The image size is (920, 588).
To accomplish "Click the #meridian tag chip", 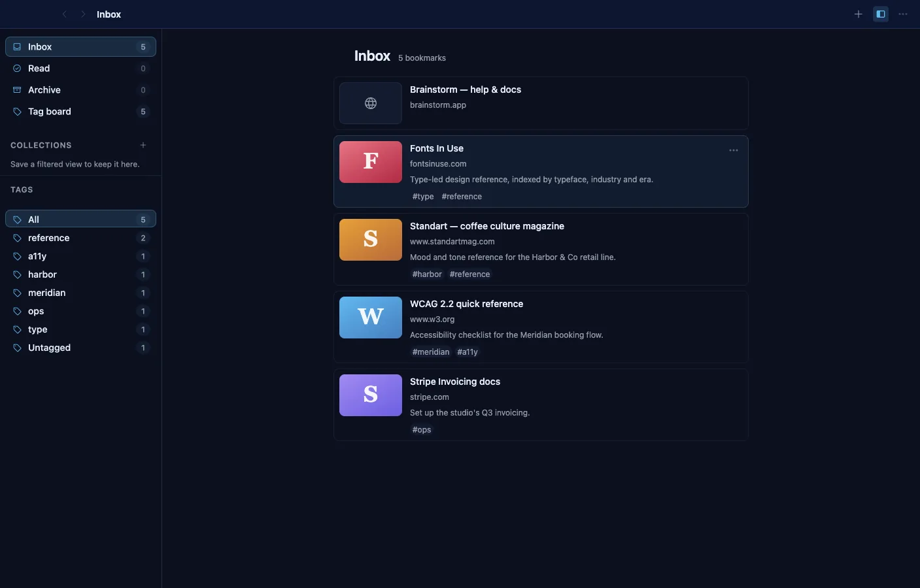I will pos(431,352).
